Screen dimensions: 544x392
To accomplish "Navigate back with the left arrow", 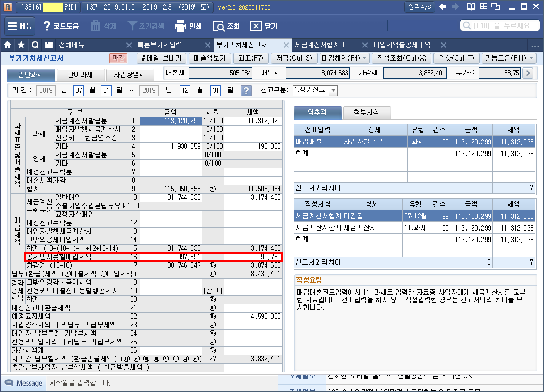I will 443,7.
